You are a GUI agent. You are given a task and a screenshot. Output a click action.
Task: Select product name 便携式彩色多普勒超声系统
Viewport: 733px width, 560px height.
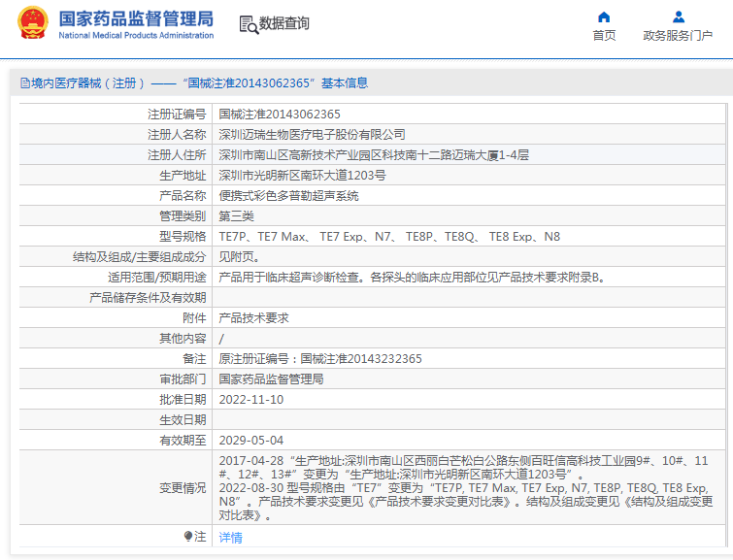point(288,196)
